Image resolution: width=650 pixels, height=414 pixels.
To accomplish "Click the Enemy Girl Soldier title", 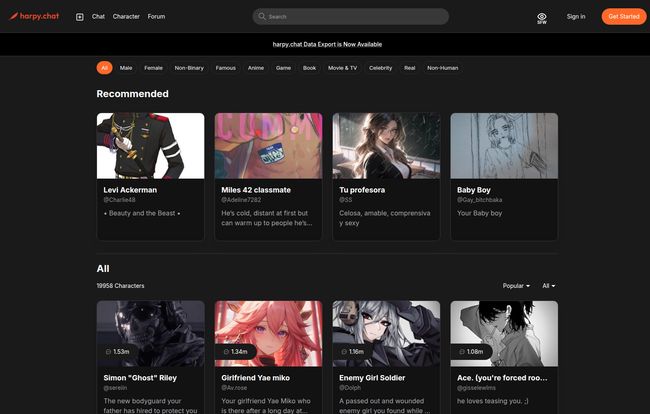I will point(372,378).
